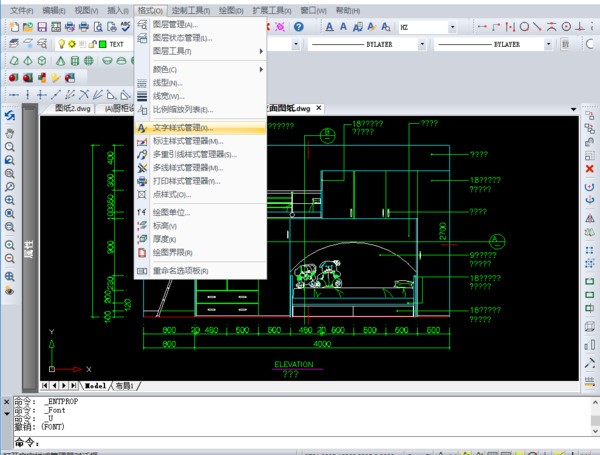This screenshot has width=600, height=455.
Task: Click the blue Help question mark icon
Action: tap(298, 27)
